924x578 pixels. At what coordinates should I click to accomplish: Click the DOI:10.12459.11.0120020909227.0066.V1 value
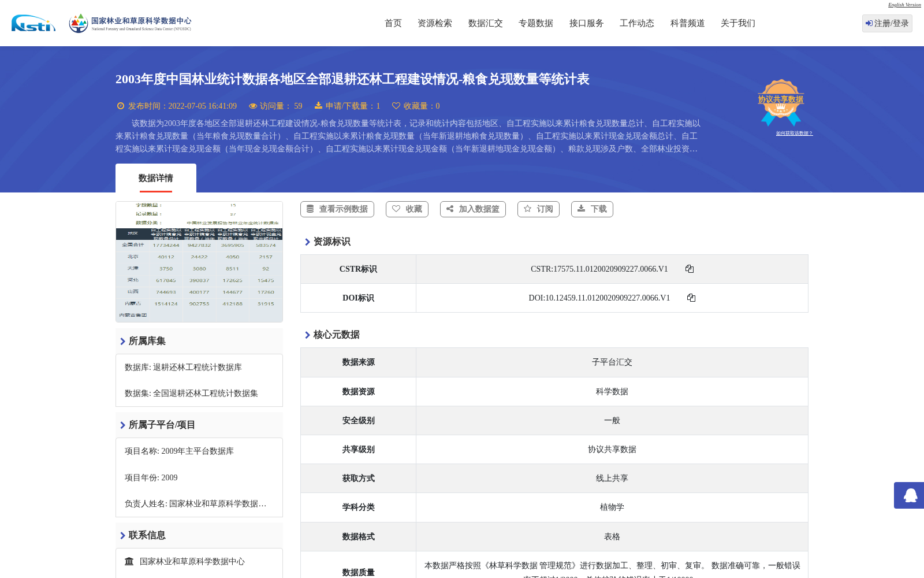click(x=599, y=298)
